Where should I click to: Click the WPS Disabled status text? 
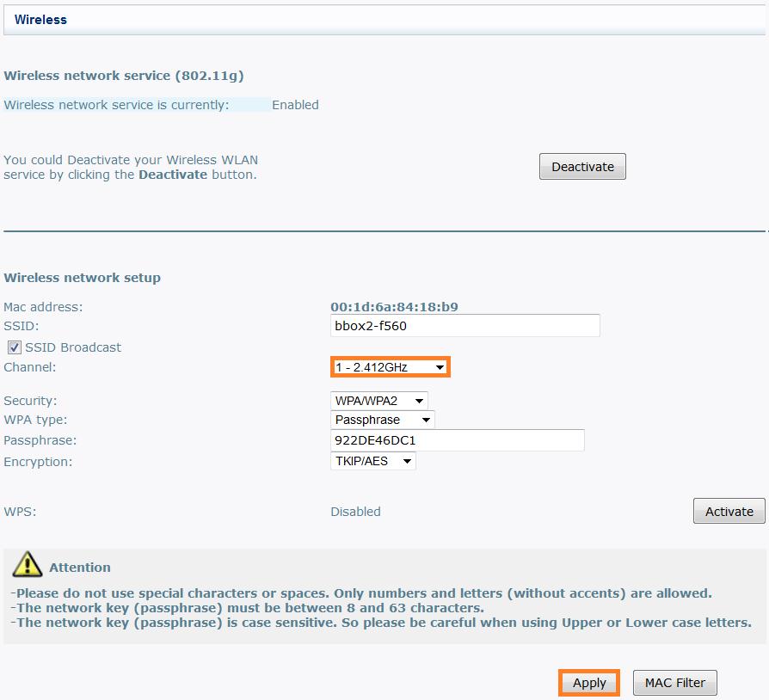[x=355, y=512]
